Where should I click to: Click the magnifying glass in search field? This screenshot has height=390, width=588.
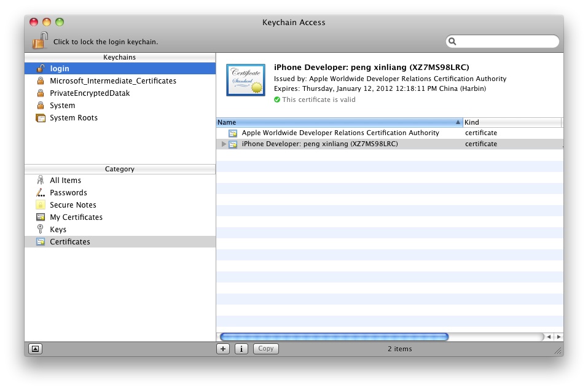(x=452, y=41)
